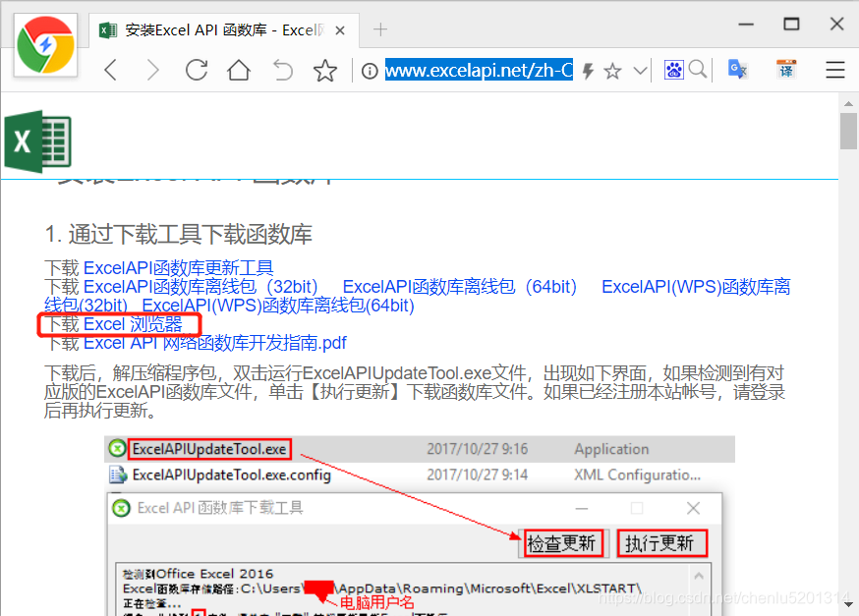Click the magnifier search icon
The height and width of the screenshot is (616, 859).
[698, 70]
